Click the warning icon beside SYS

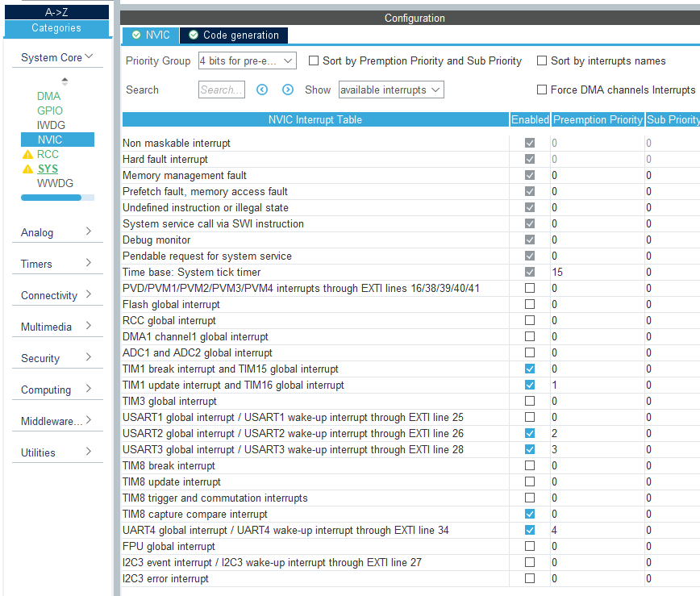(27, 169)
